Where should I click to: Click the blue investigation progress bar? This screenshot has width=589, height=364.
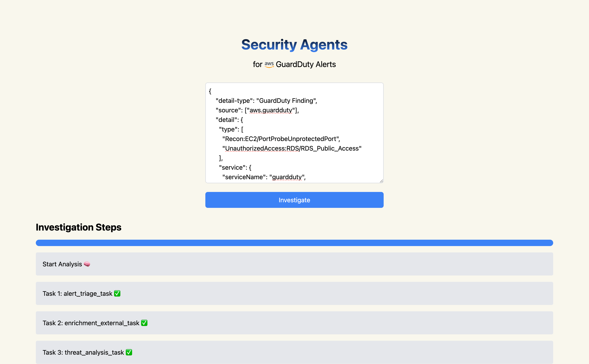pyautogui.click(x=294, y=243)
